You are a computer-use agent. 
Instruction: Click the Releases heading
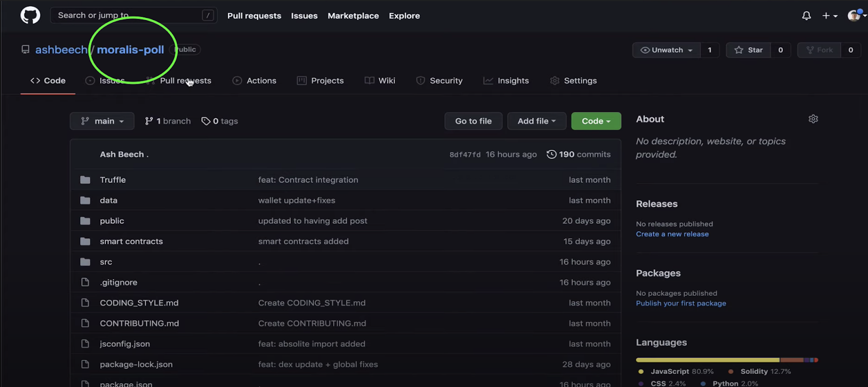coord(656,204)
